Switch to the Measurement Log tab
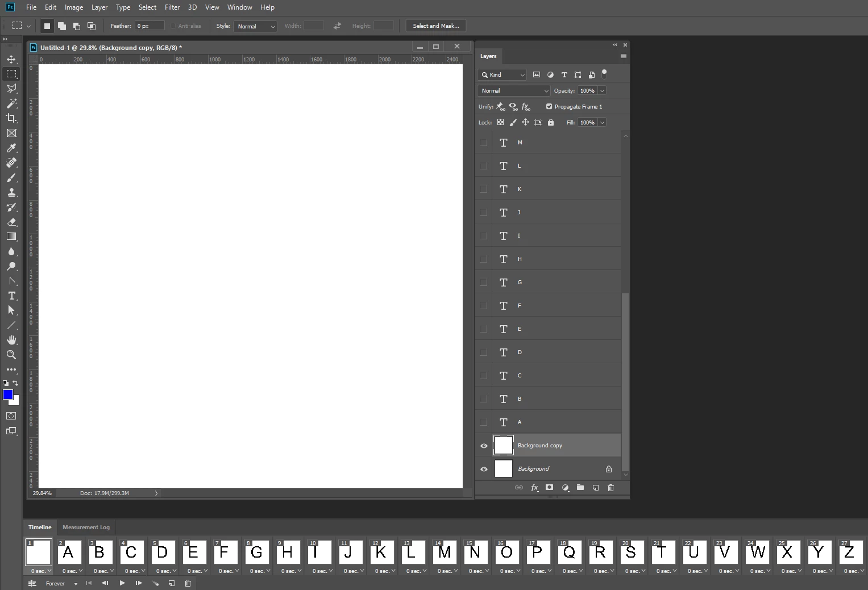The height and width of the screenshot is (590, 868). (x=86, y=527)
